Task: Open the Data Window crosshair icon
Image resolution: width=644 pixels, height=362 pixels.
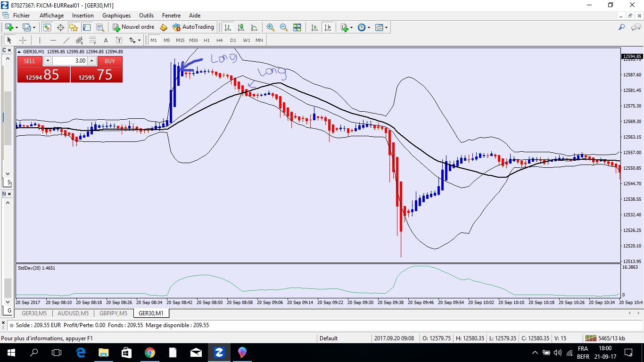Action: [61, 27]
